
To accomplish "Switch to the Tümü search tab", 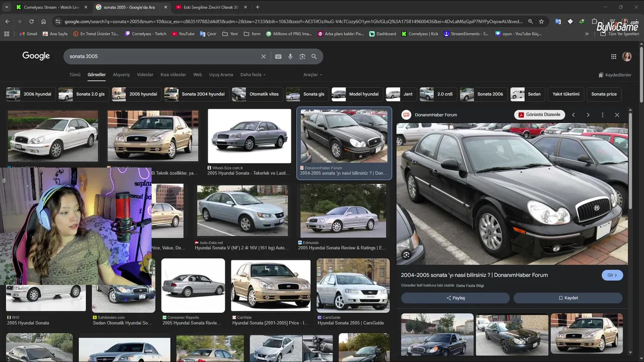I will tap(74, 74).
